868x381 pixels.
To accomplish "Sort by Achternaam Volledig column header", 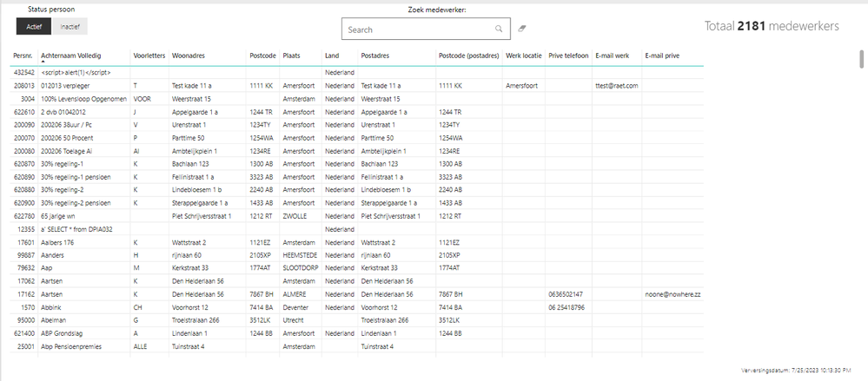I will pyautogui.click(x=71, y=56).
